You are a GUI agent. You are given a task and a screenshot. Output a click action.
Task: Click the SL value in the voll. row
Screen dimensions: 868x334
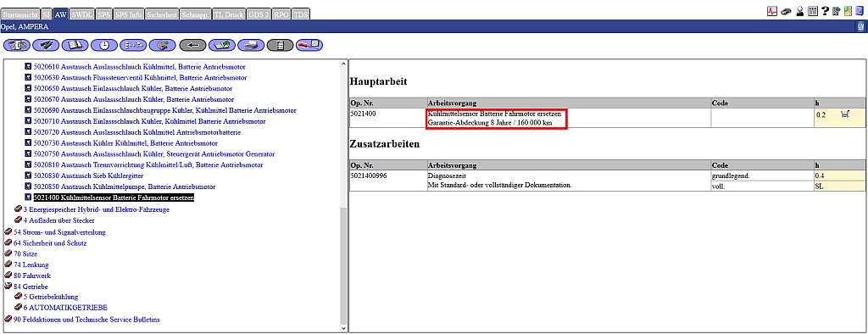820,186
